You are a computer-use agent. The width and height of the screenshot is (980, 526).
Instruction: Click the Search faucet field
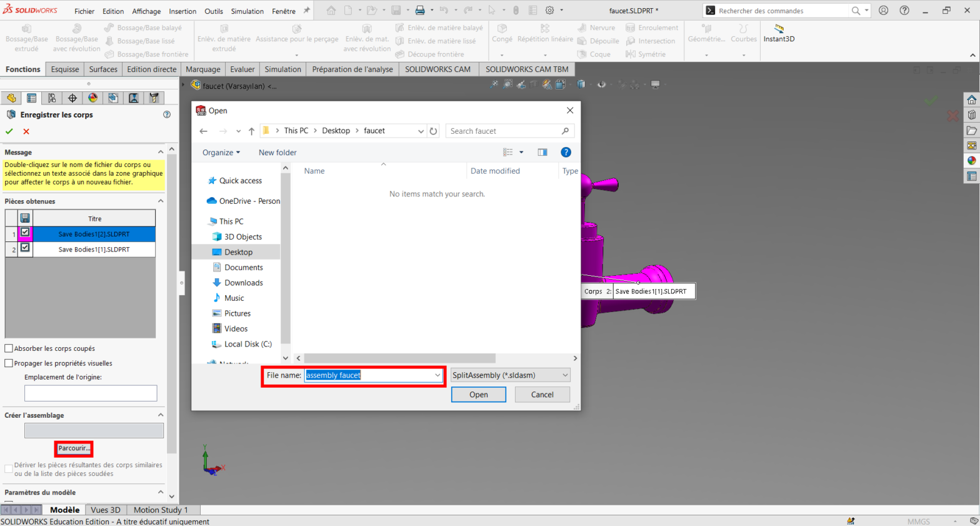coord(509,131)
